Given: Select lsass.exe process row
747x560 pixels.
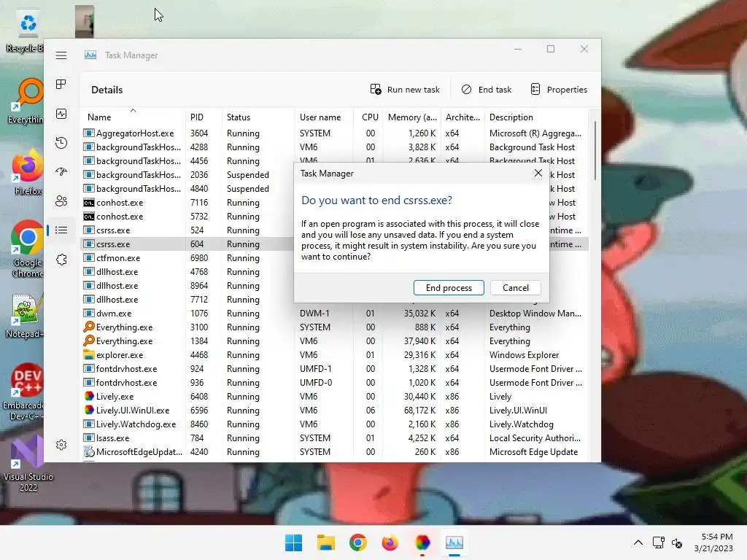Looking at the screenshot, I should point(334,437).
